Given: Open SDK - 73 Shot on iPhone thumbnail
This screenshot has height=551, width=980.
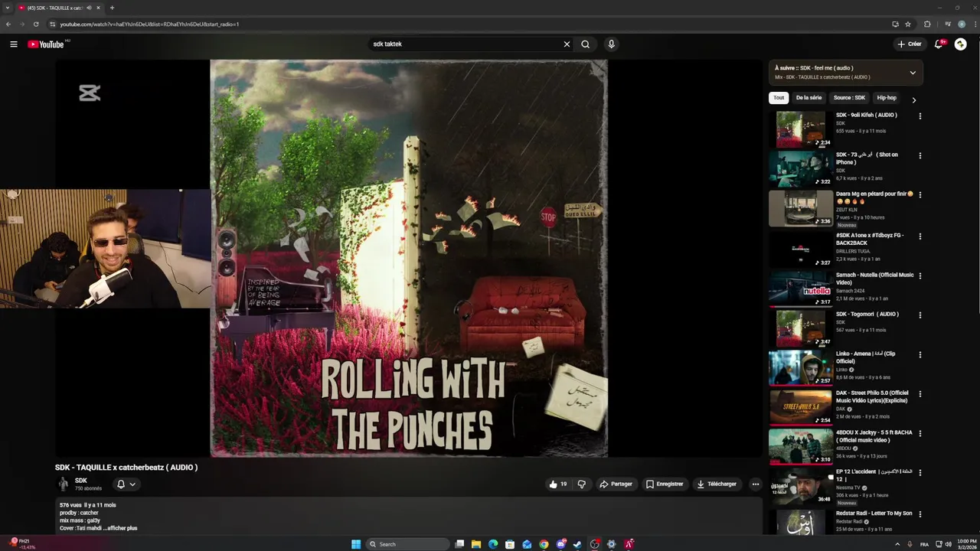Looking at the screenshot, I should click(801, 169).
